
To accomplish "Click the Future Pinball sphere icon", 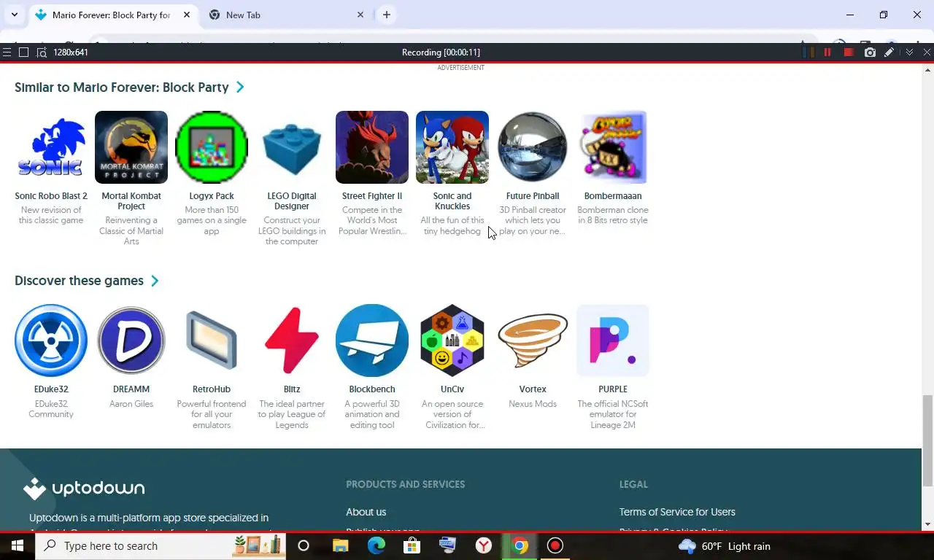I will pyautogui.click(x=533, y=147).
